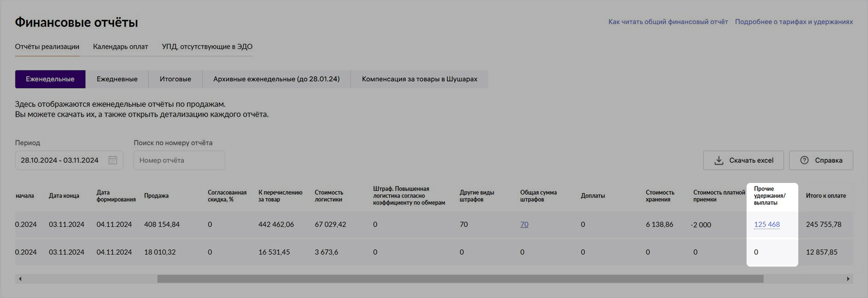Click the Доплаты column header
Image resolution: width=868 pixels, height=298 pixels.
coord(593,196)
